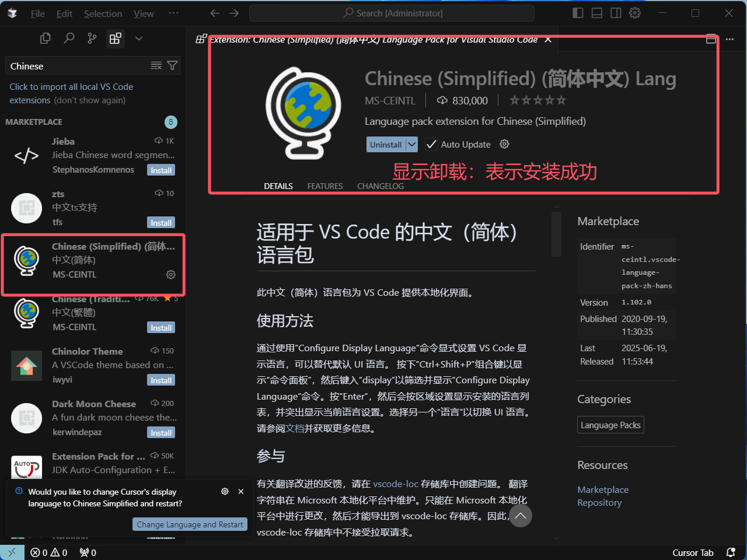This screenshot has width=747, height=560.
Task: Show more menus ellipsis in title bar
Action: pyautogui.click(x=174, y=13)
